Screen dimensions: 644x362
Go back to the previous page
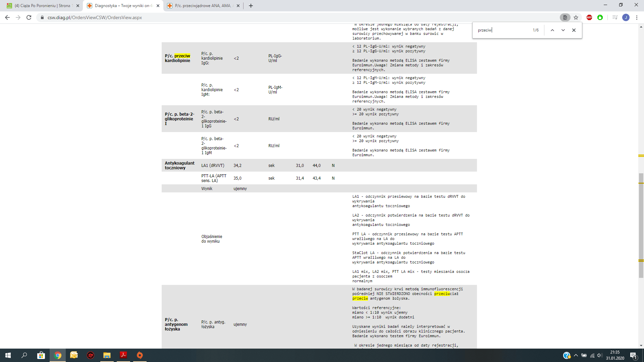tap(7, 17)
